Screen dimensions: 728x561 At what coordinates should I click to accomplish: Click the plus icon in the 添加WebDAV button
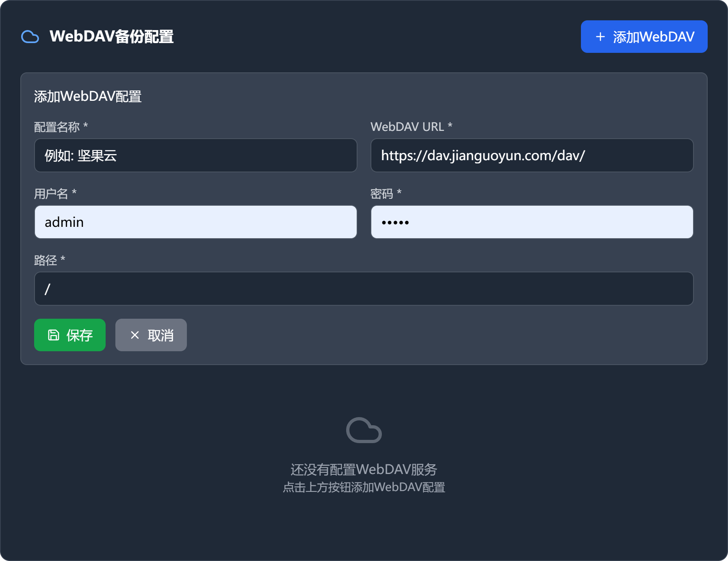600,37
